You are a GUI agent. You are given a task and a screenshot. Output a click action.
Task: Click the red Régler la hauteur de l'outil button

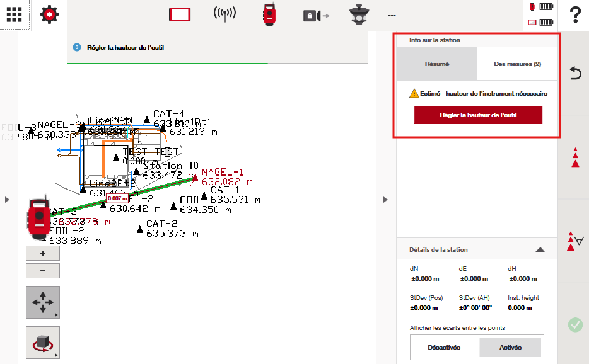pyautogui.click(x=477, y=115)
